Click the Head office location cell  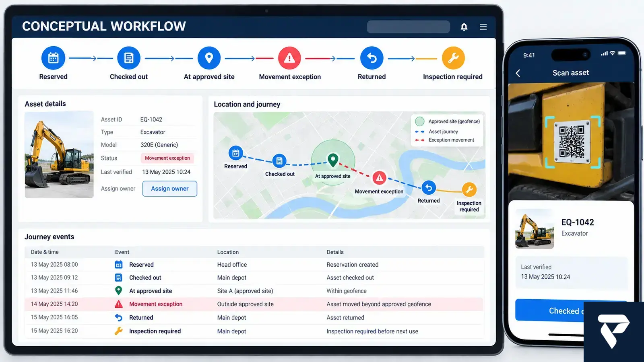click(x=232, y=265)
